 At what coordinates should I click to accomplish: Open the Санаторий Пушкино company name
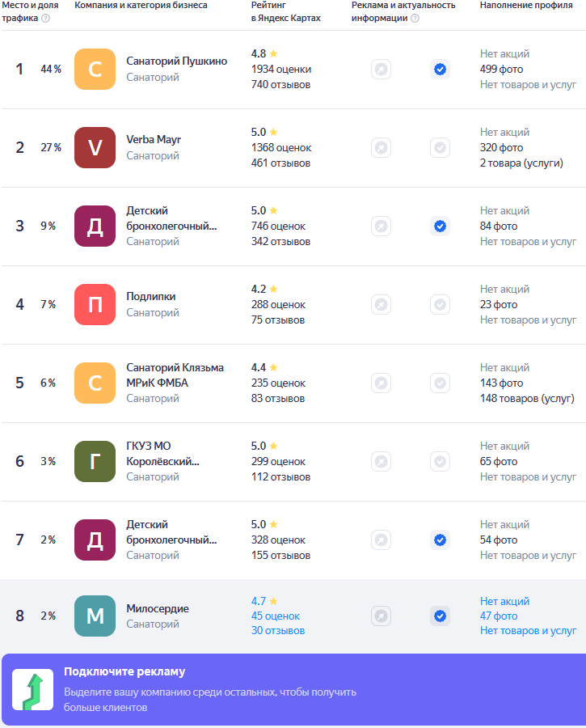tap(176, 61)
